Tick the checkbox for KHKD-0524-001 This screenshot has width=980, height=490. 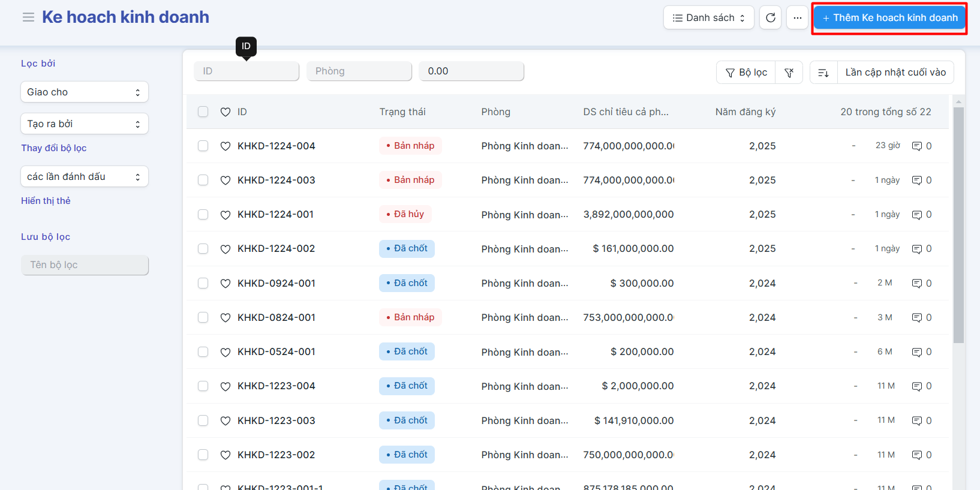point(203,352)
